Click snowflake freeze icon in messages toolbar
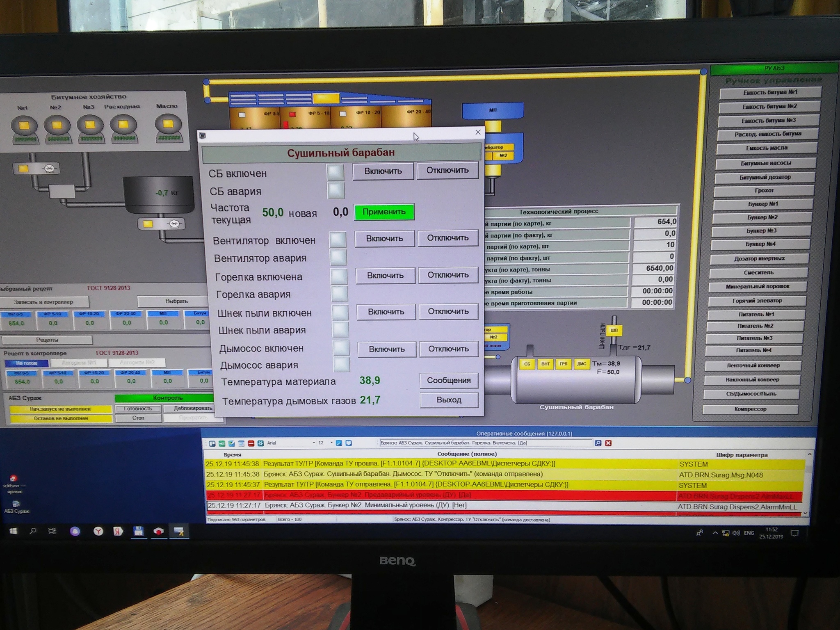Screen dimensions: 840x630 pos(260,443)
